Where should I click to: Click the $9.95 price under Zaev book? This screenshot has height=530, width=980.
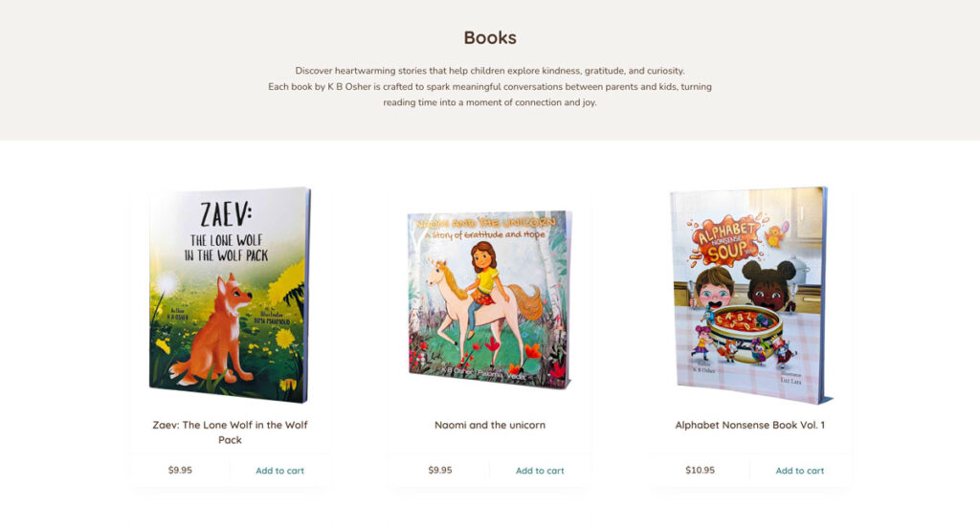tap(180, 470)
